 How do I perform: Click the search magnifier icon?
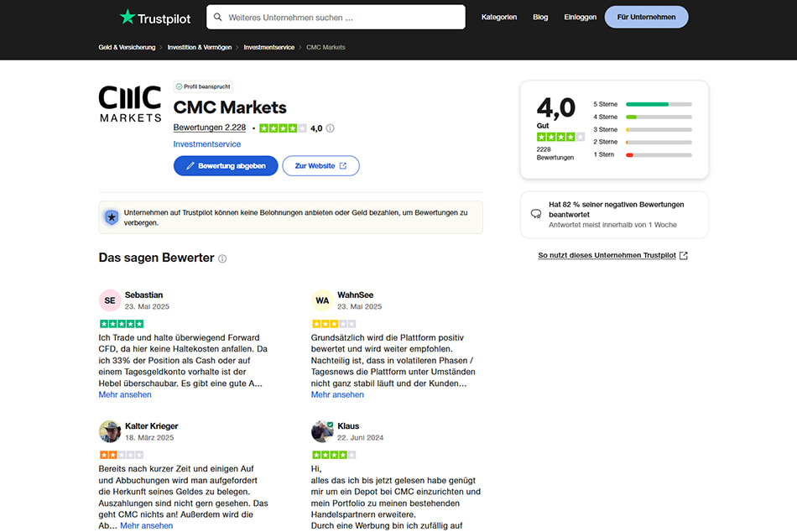[217, 18]
